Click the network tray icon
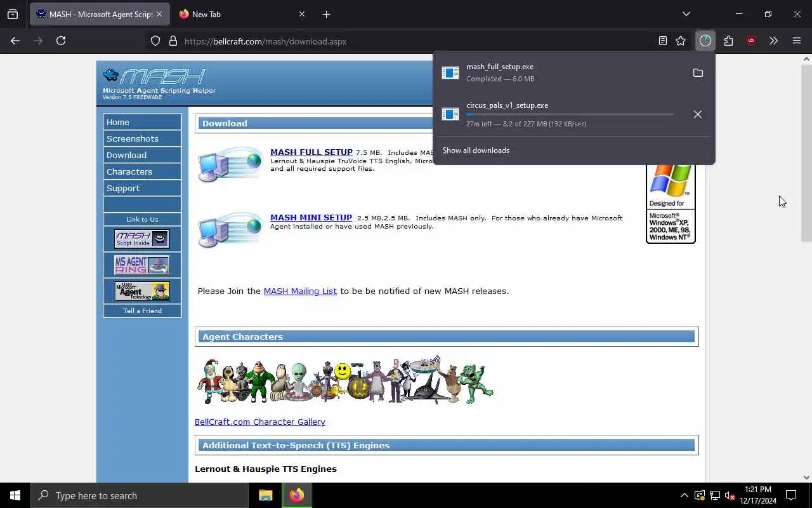The width and height of the screenshot is (812, 508). tap(715, 495)
